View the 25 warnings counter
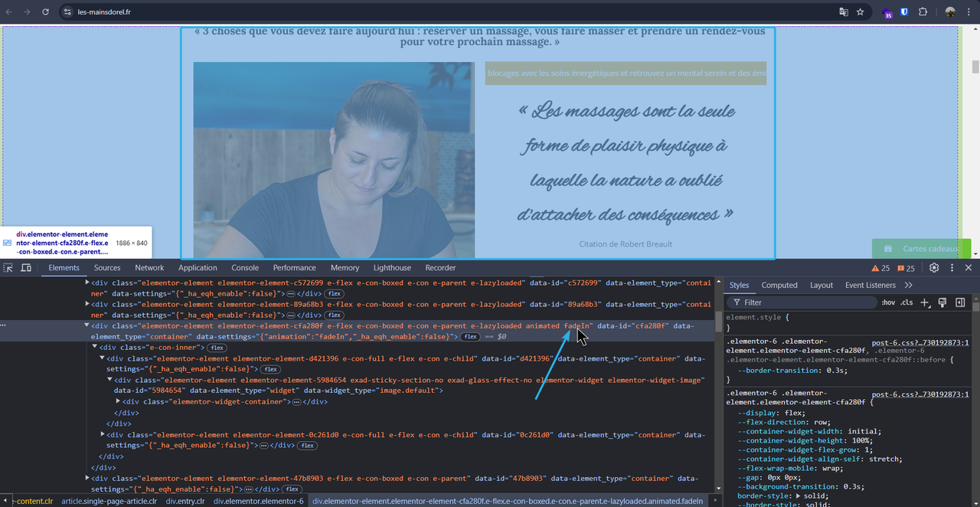 pyautogui.click(x=880, y=268)
